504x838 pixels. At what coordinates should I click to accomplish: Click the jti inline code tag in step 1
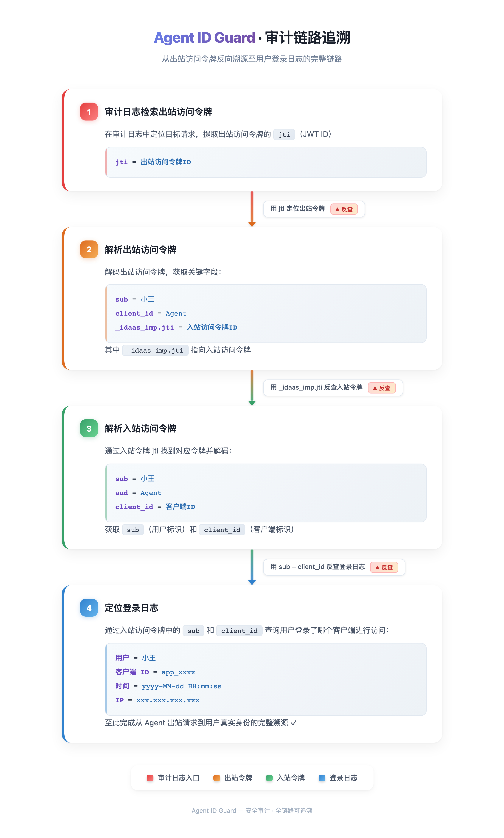click(x=284, y=135)
